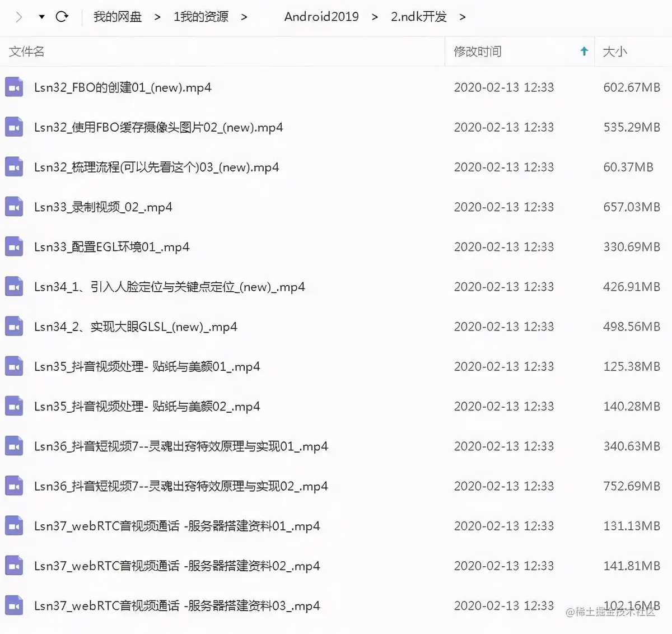Expand chevron after 1我的资源 breadcrumb
Viewport: 672px width, 634px height.
[x=244, y=17]
